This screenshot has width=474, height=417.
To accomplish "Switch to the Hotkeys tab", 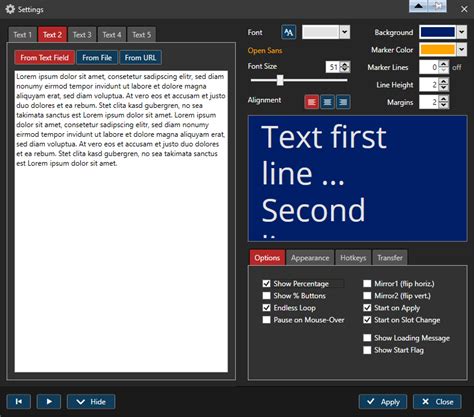I will click(x=353, y=258).
